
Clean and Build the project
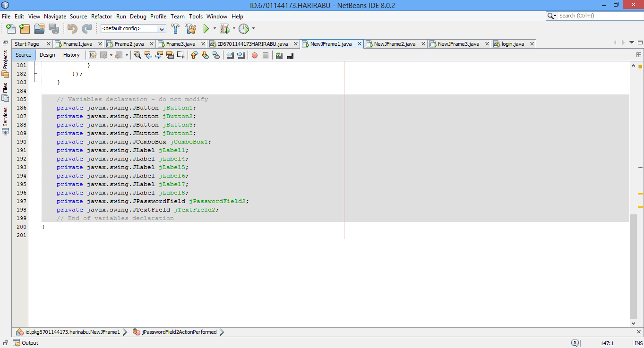pos(190,28)
